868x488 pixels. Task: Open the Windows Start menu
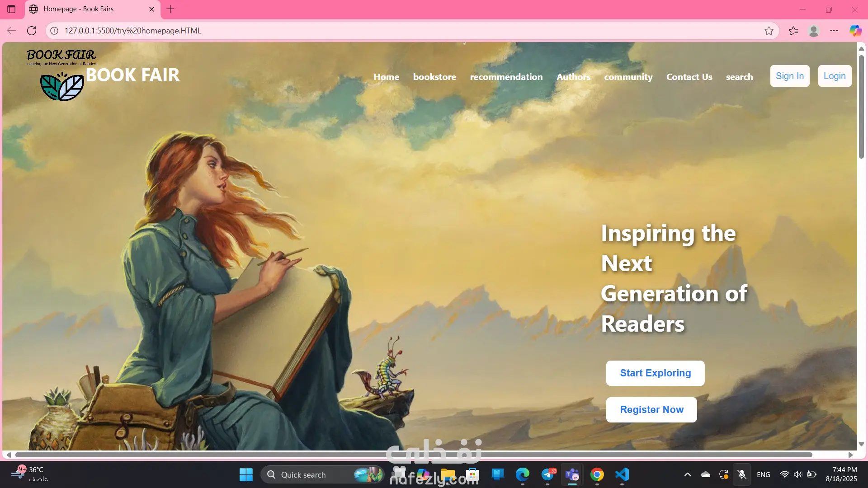246,475
